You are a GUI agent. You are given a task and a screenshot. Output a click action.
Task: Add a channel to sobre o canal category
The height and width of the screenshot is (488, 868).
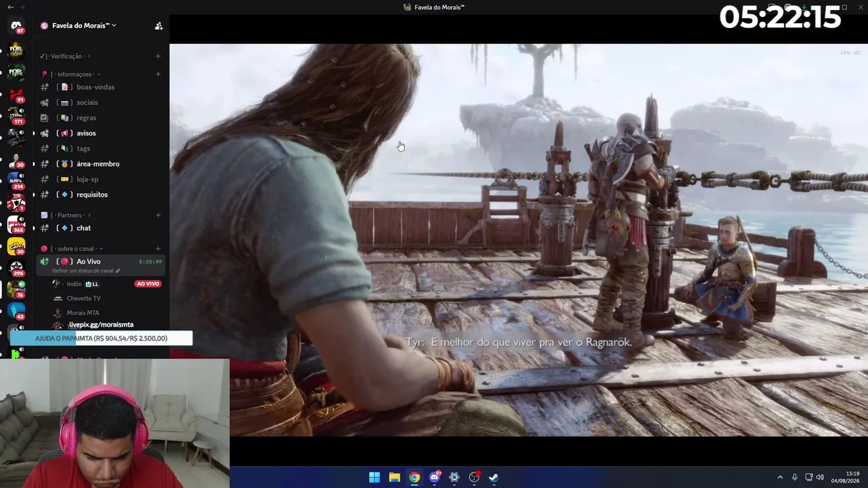point(158,249)
